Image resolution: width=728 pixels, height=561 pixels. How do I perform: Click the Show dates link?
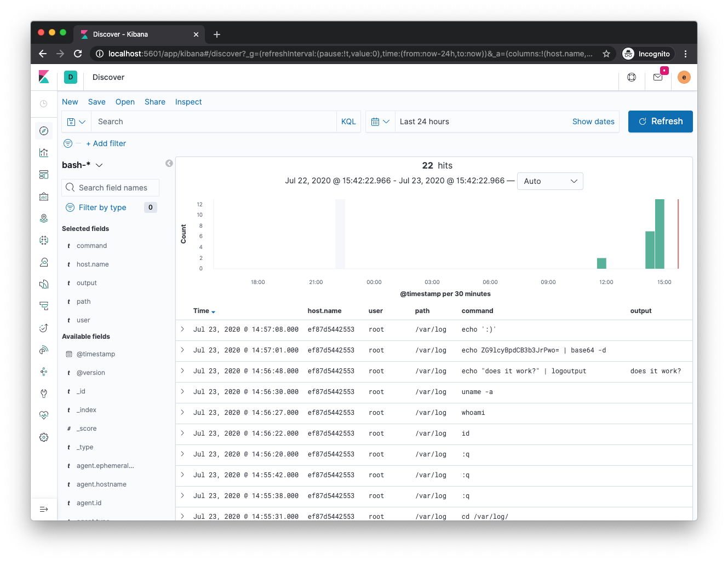click(x=593, y=122)
